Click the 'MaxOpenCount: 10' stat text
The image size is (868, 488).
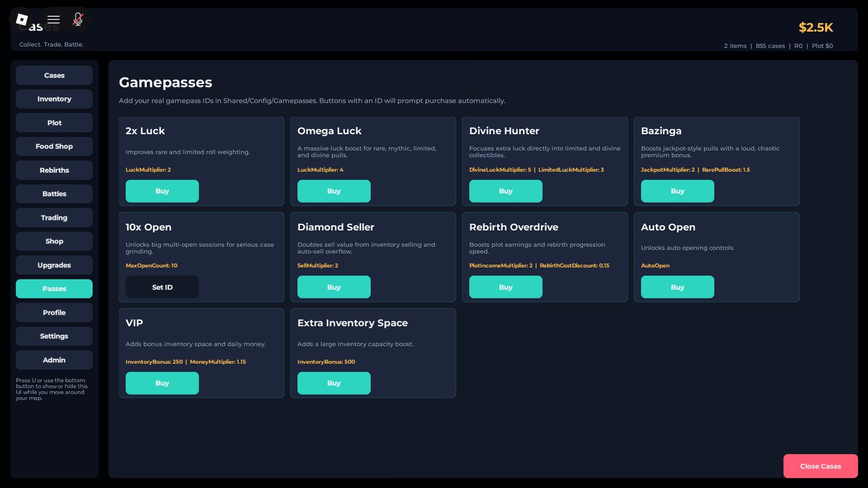coord(152,266)
